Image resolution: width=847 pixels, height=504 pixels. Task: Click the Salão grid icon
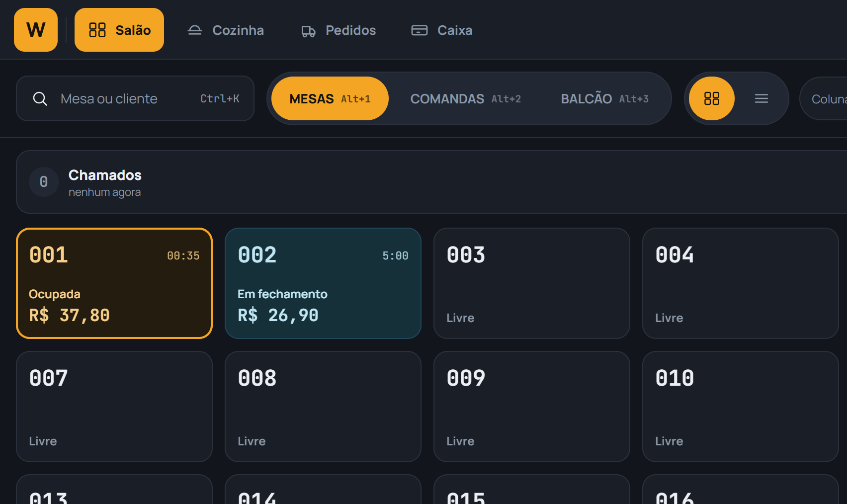(x=97, y=30)
